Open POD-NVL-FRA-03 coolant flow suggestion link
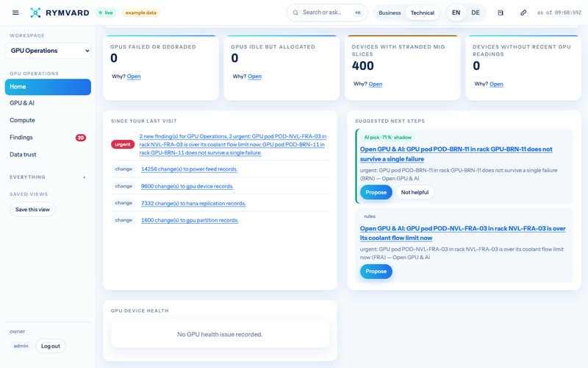The width and height of the screenshot is (588, 368). [x=463, y=233]
